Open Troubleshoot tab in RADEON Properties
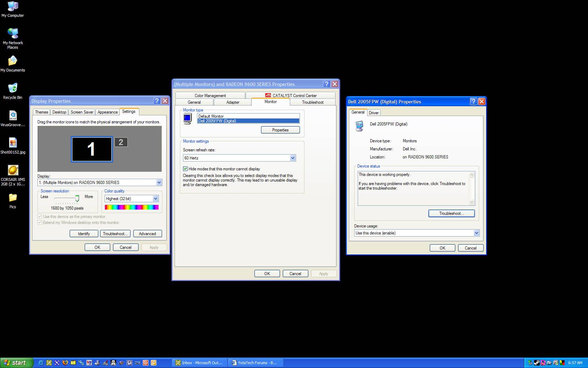Screen dimensions: 588x368 coord(313,102)
